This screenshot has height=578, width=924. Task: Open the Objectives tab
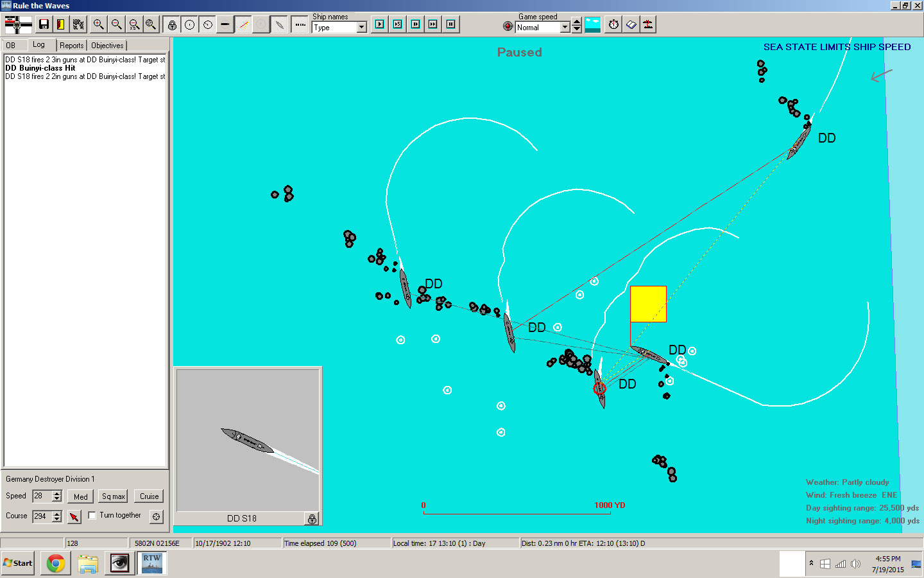107,46
